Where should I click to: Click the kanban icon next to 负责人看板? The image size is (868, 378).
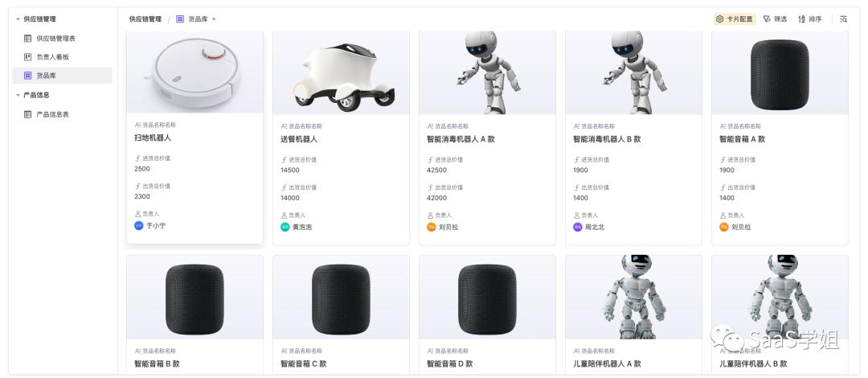pos(27,56)
